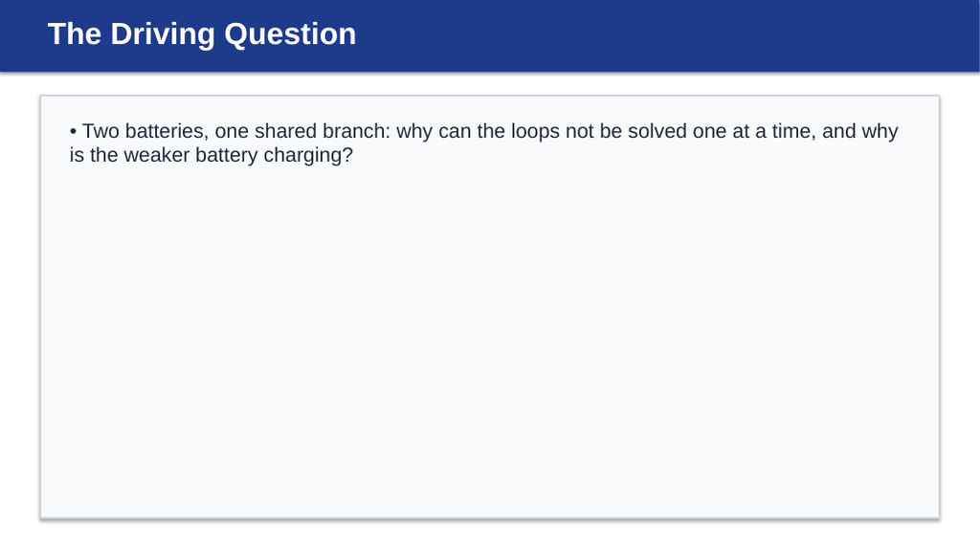Click the word 'batteries,' in the first line
This screenshot has width=980, height=551.
[x=167, y=131]
